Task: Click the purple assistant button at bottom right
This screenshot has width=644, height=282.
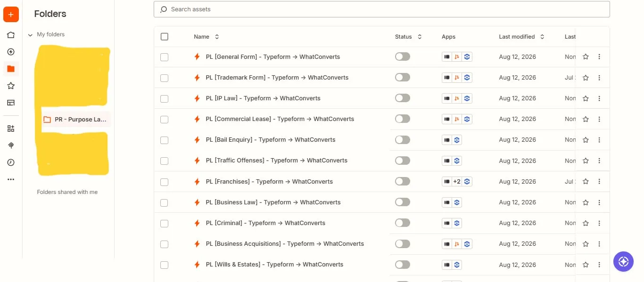Action: [623, 261]
